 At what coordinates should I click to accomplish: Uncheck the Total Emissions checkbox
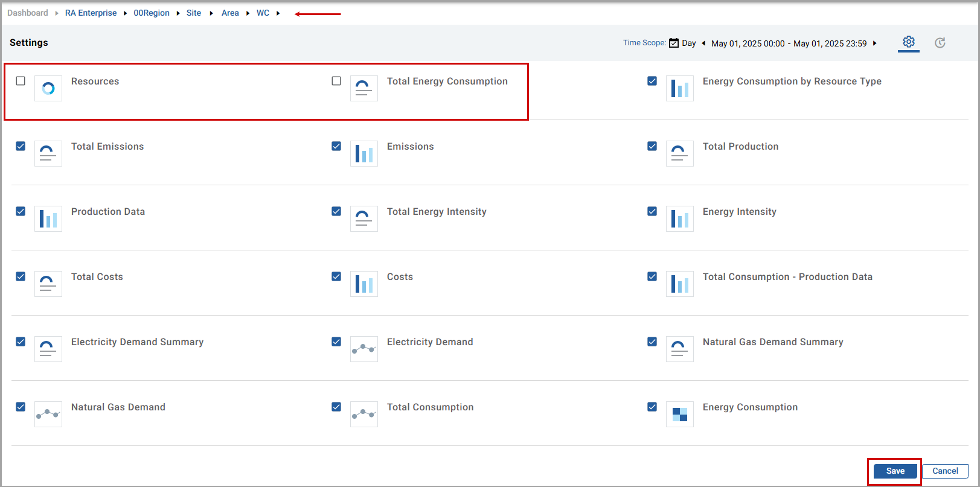21,146
